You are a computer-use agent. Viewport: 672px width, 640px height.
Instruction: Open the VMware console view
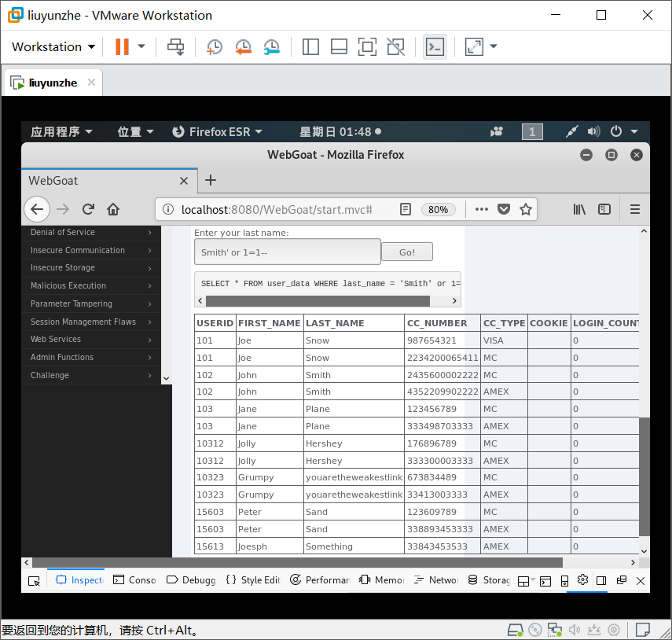pyautogui.click(x=435, y=46)
